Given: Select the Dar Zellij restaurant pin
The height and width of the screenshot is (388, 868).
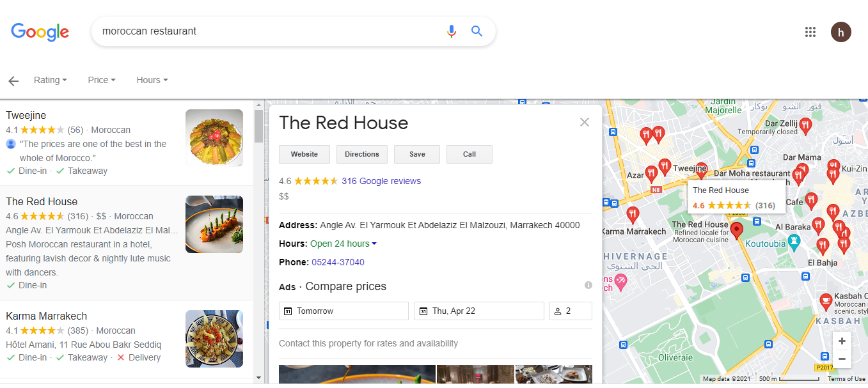Looking at the screenshot, I should pyautogui.click(x=805, y=126).
